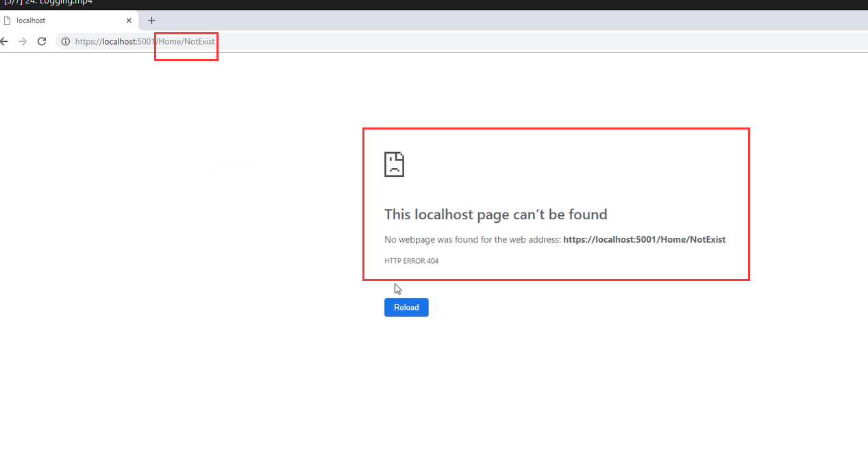Click the /Home/NotExist path in the address bar
The width and height of the screenshot is (868, 475).
pyautogui.click(x=186, y=42)
